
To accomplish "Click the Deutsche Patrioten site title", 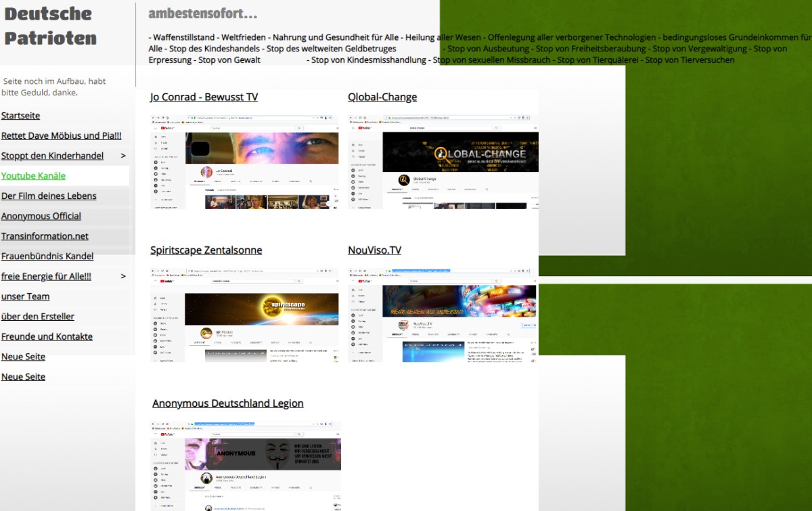I will point(50,26).
